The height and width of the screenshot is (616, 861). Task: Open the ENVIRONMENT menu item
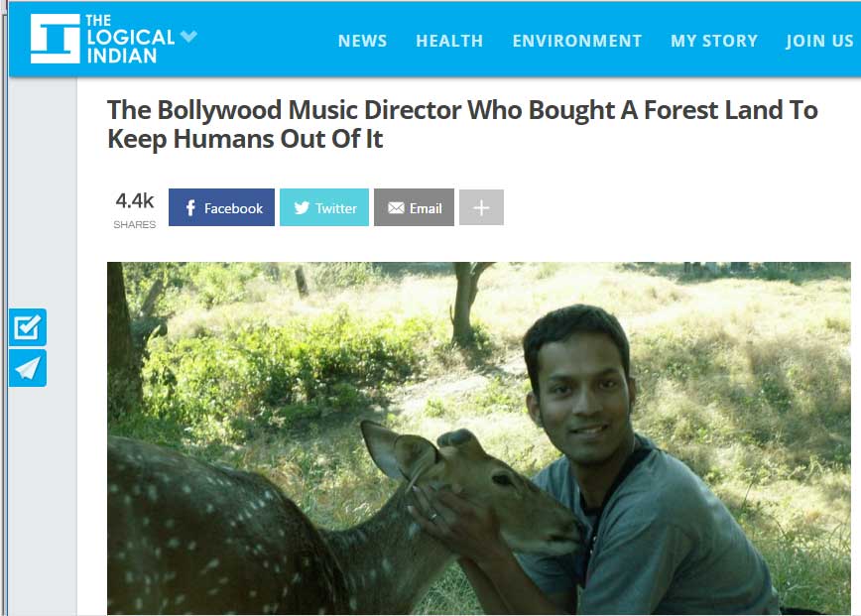coord(577,41)
